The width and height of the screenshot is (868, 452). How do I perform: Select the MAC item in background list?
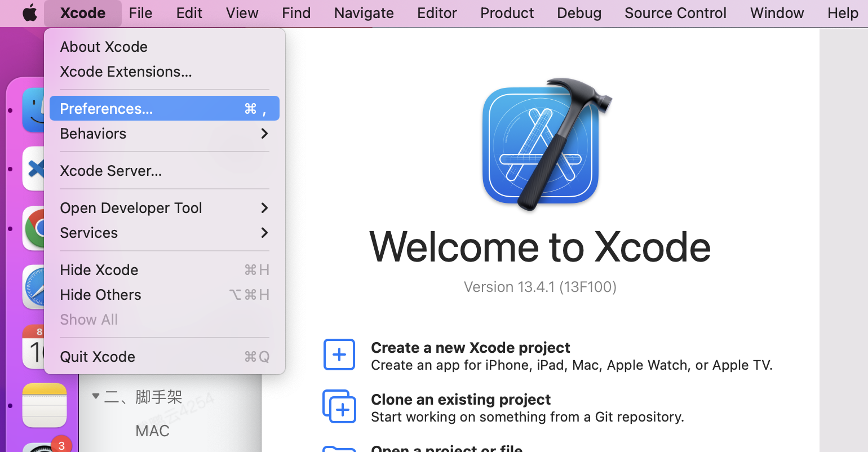tap(152, 431)
